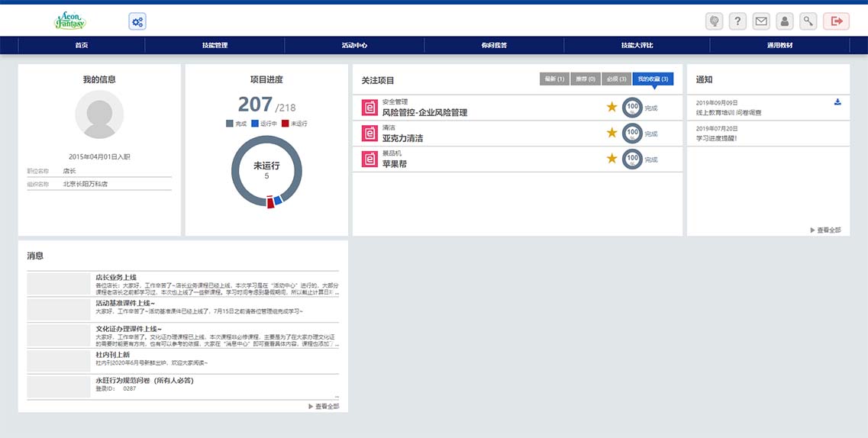This screenshot has width=868, height=438.
Task: Click the 100% progress ring for 苹果帮
Action: click(x=632, y=159)
